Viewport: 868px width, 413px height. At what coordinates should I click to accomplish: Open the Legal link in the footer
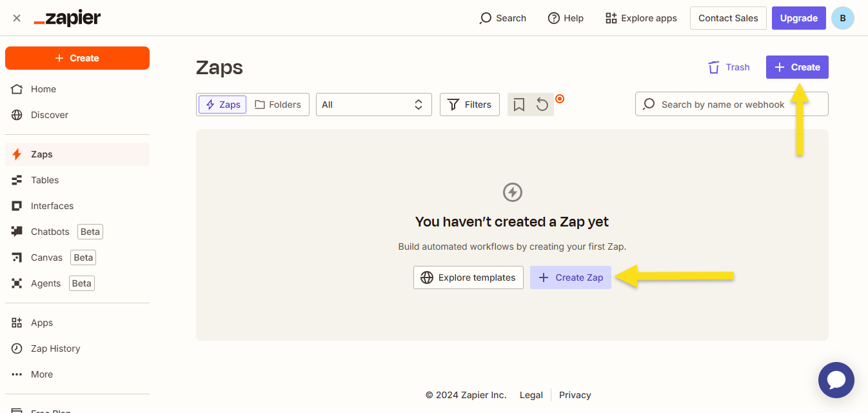point(531,395)
